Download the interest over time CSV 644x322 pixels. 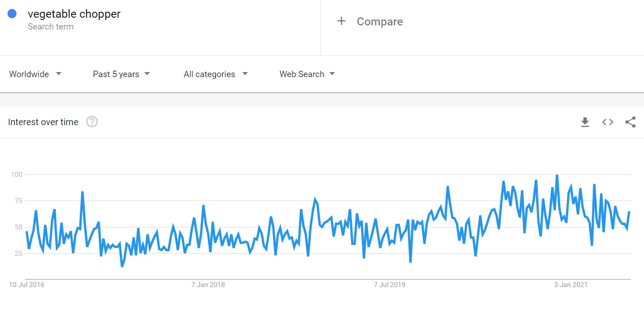pos(585,122)
